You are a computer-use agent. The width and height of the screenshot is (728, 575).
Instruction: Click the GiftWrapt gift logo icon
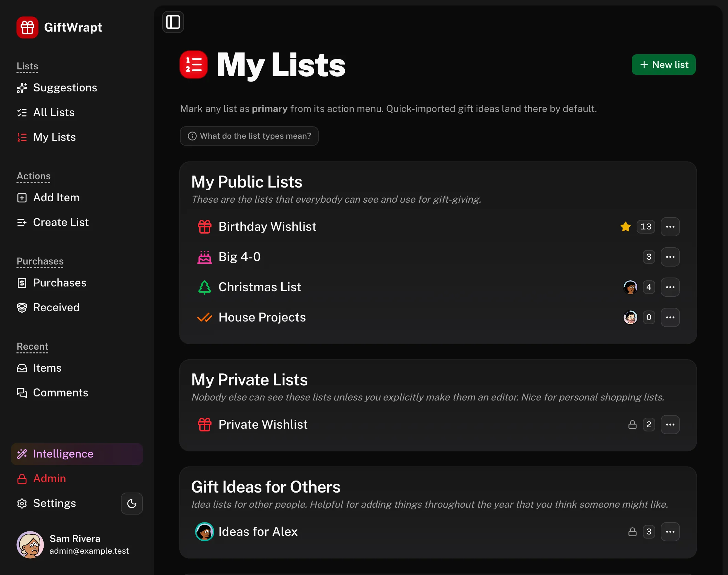coord(27,27)
